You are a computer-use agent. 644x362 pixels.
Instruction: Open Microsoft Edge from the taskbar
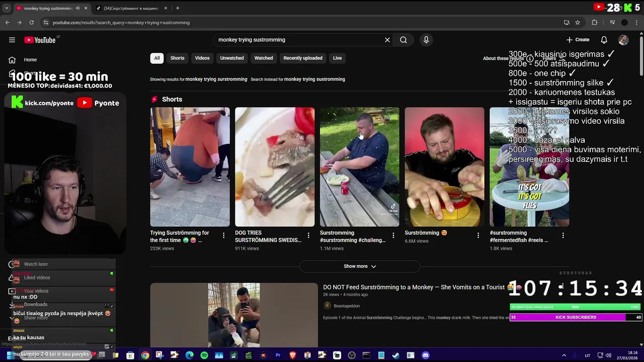(x=189, y=355)
